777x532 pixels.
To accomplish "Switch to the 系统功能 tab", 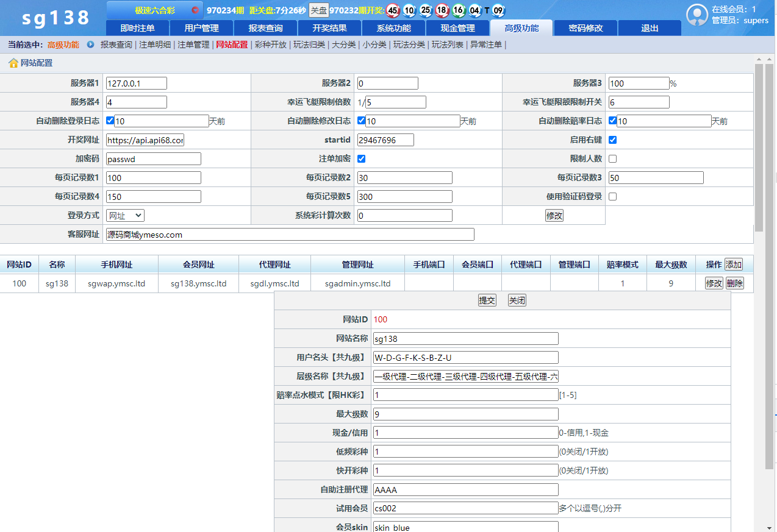I will 393,28.
